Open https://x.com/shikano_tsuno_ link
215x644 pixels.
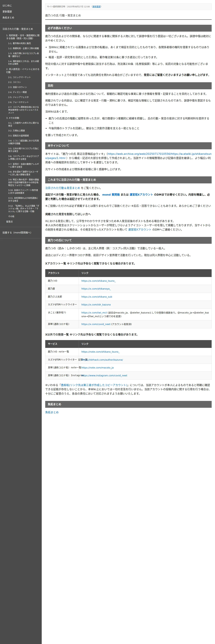coord(98,281)
